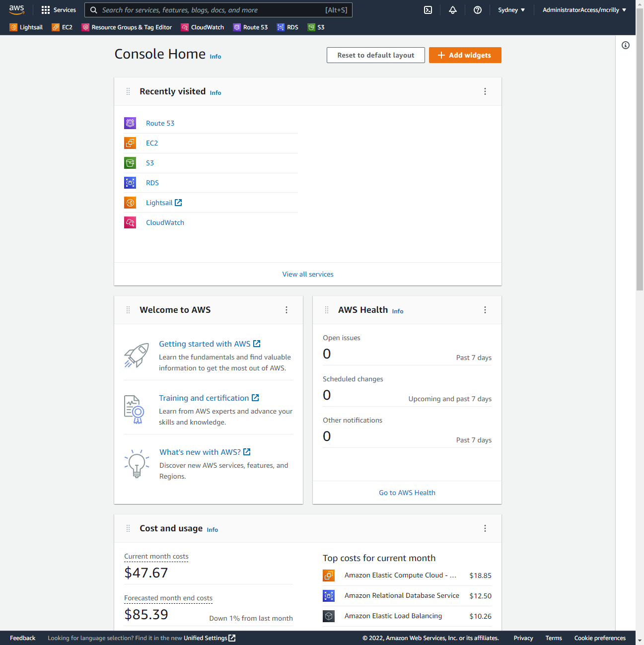The image size is (644, 645).
Task: Click the Amazon Elastic Load Balancing cost icon
Action: point(329,616)
